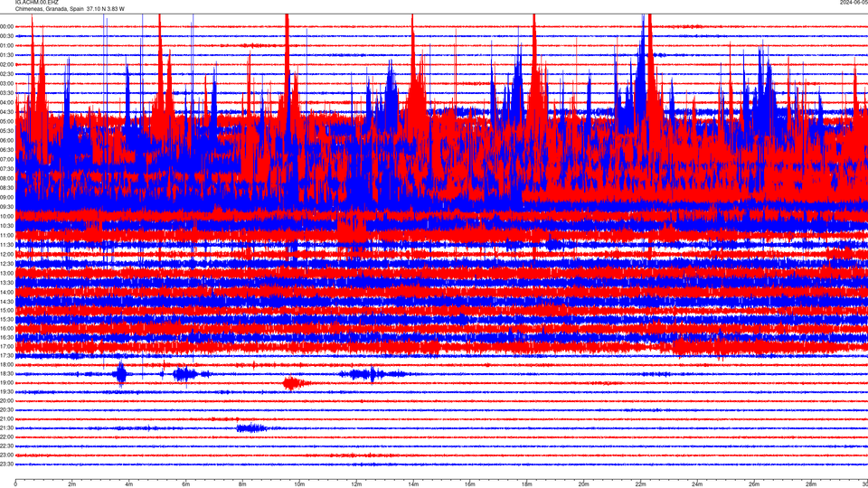868x488 pixels.
Task: Select the 04:30 trace time label
Action: [7, 112]
